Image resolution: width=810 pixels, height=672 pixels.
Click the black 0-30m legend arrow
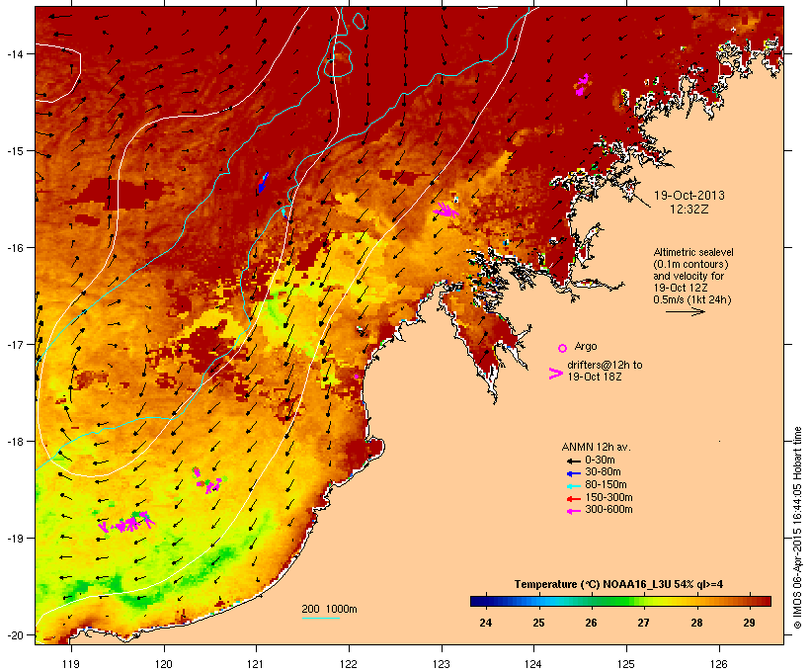pos(573,462)
